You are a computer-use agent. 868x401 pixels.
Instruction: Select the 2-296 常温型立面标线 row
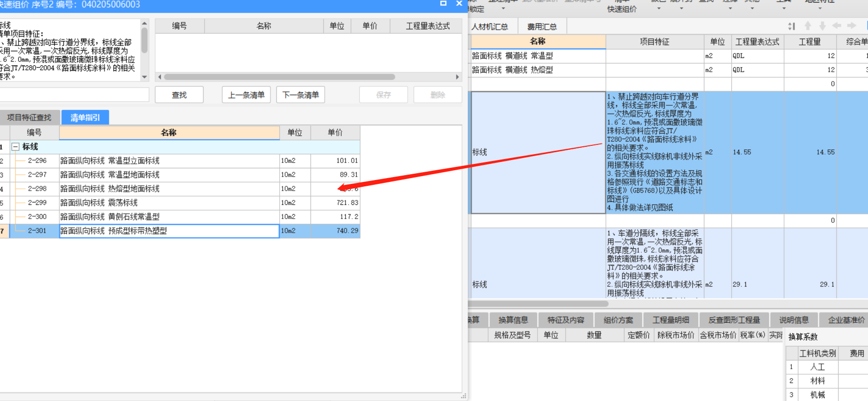[x=180, y=160]
